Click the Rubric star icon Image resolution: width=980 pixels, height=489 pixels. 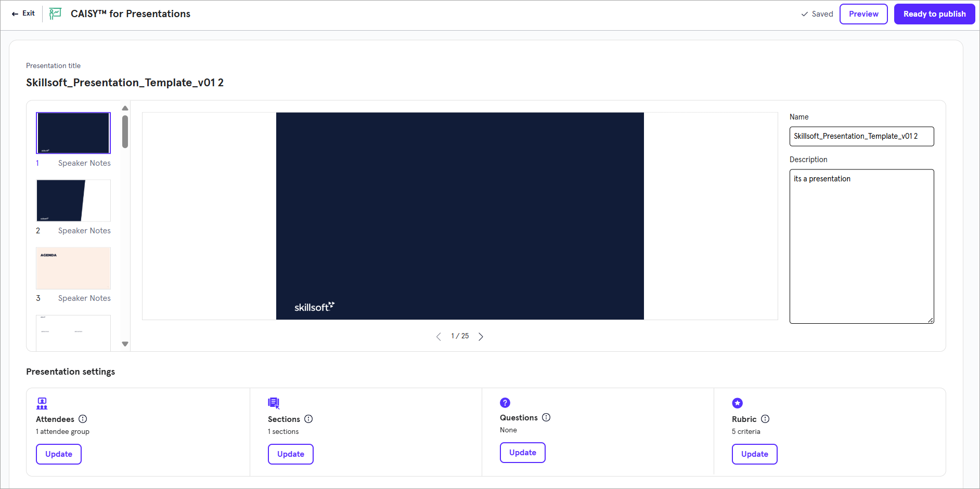pos(738,403)
